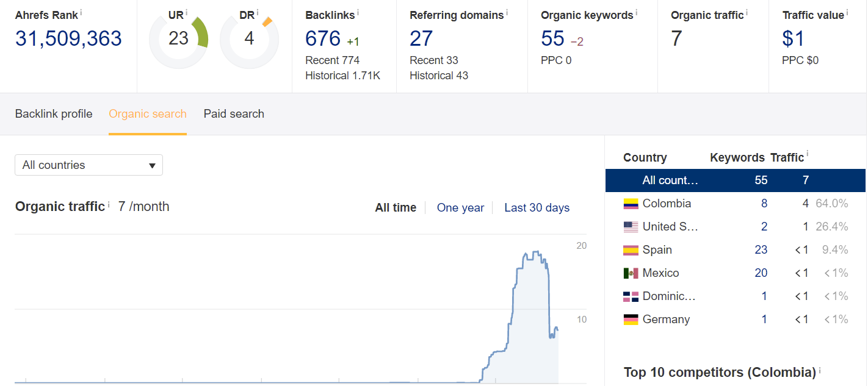Click the United States flag icon
Viewport: 868px width, 386px height.
pyautogui.click(x=631, y=227)
